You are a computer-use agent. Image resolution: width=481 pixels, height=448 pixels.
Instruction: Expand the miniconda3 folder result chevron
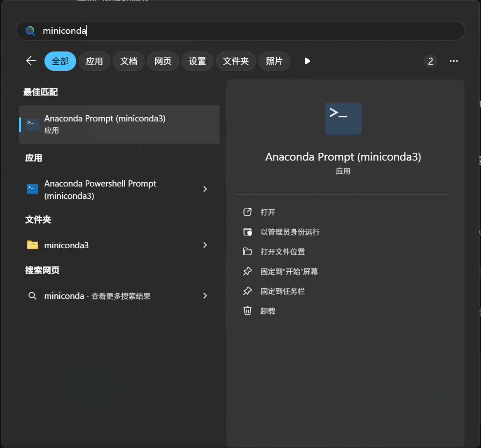point(205,245)
